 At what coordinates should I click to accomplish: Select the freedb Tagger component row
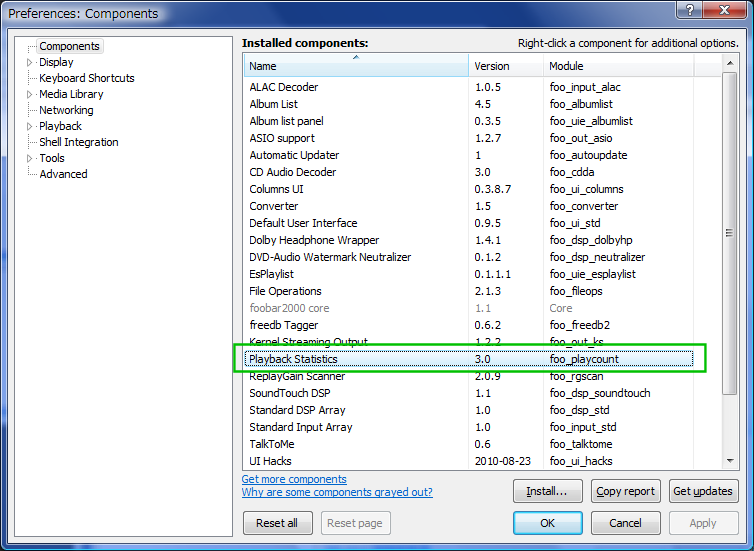469,325
